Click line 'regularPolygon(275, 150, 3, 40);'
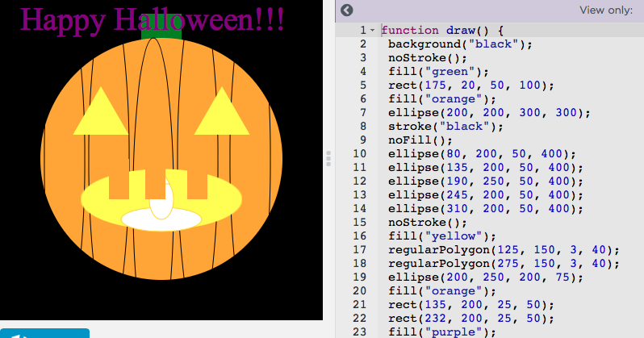 coord(504,264)
